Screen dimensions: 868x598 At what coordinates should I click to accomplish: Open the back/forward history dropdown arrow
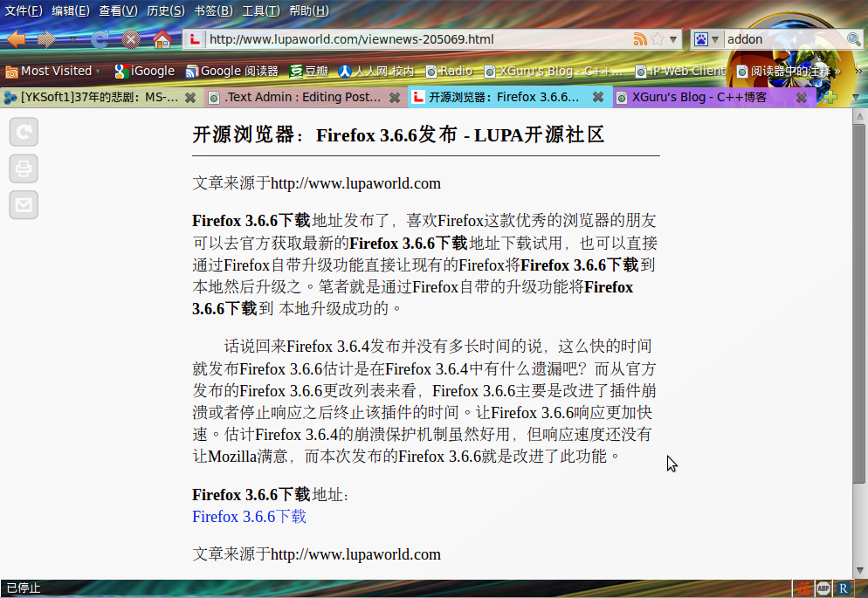[73, 40]
